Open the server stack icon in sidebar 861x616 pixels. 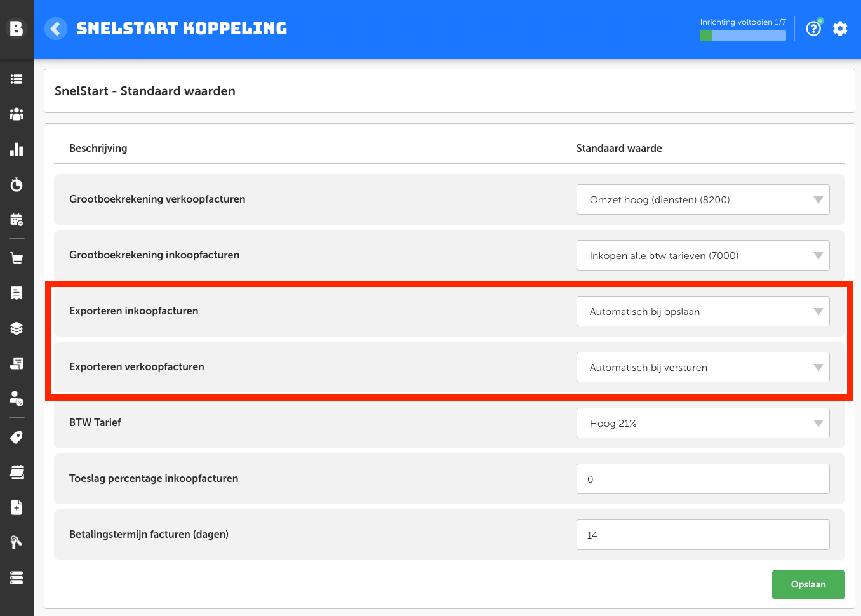(17, 577)
